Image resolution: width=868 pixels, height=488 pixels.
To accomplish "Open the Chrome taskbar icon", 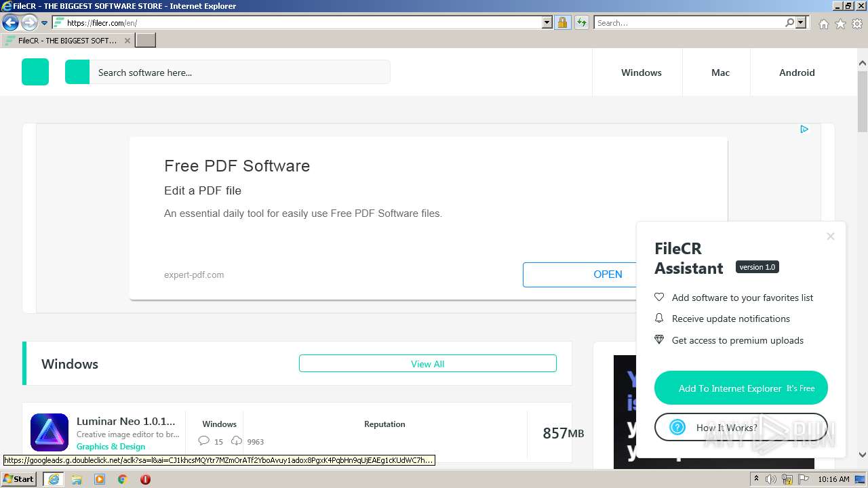I will click(x=123, y=479).
